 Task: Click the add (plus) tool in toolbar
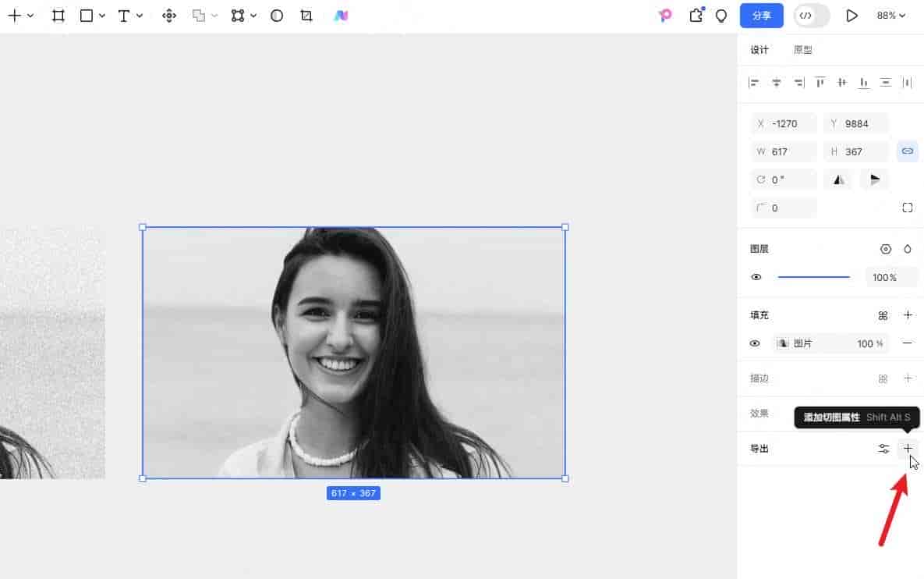click(x=14, y=16)
